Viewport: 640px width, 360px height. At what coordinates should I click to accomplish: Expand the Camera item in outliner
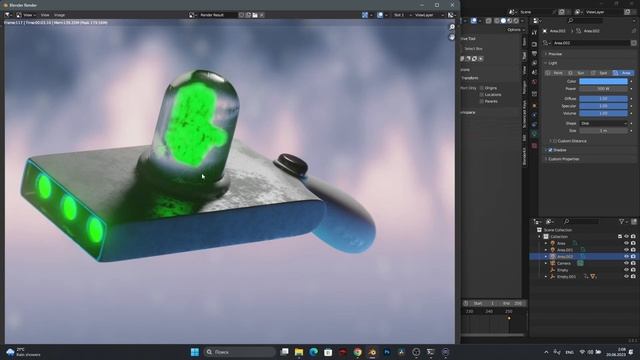546,263
